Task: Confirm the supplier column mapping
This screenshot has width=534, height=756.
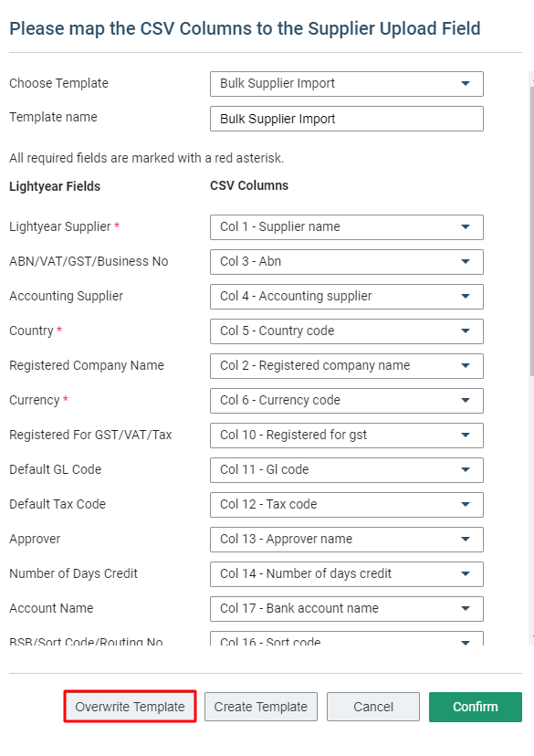Action: (476, 707)
